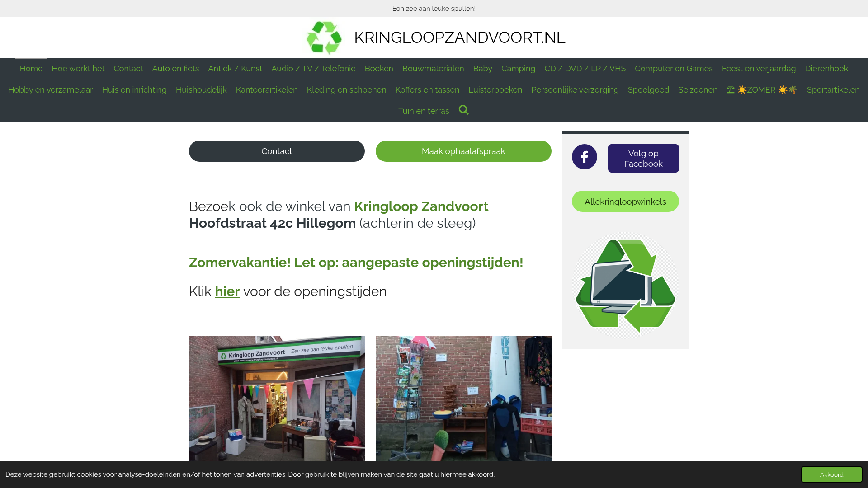The image size is (868, 488).
Task: Open Feest en verjaardag category
Action: tap(759, 69)
